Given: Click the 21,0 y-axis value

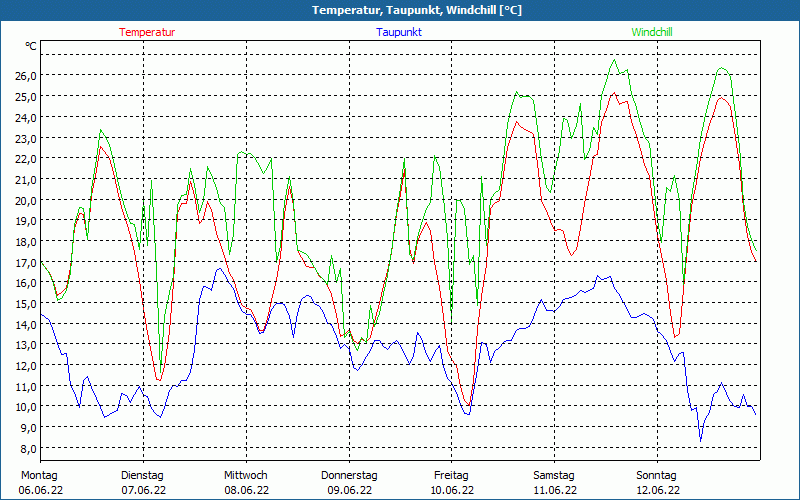Looking at the screenshot, I should pos(26,180).
